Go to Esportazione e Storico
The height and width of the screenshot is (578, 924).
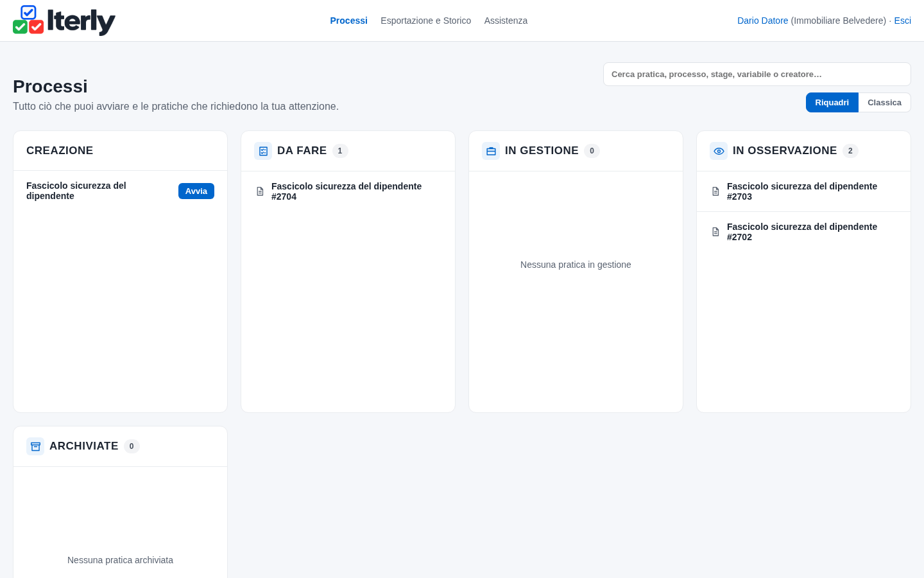tap(425, 21)
